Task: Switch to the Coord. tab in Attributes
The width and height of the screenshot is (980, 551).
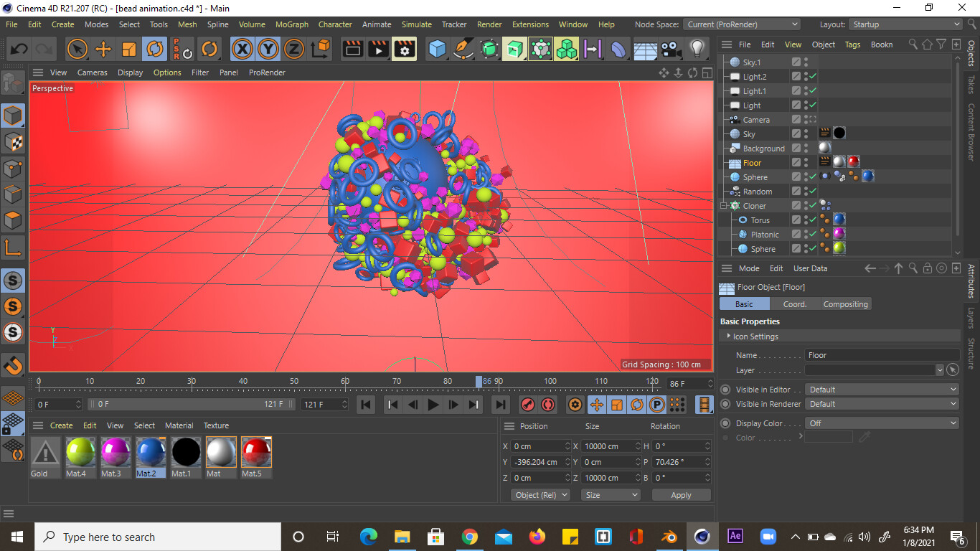Action: tap(795, 303)
